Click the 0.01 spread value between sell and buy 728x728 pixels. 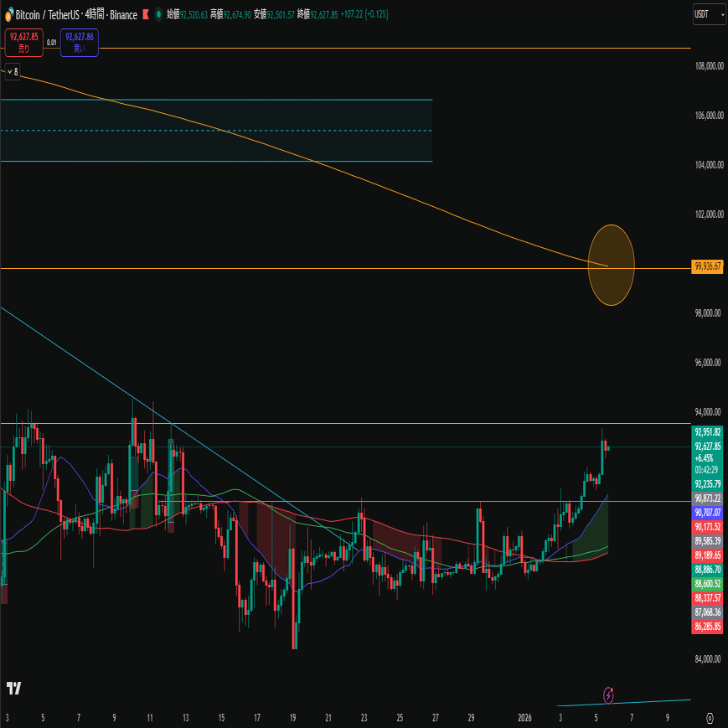[52, 43]
